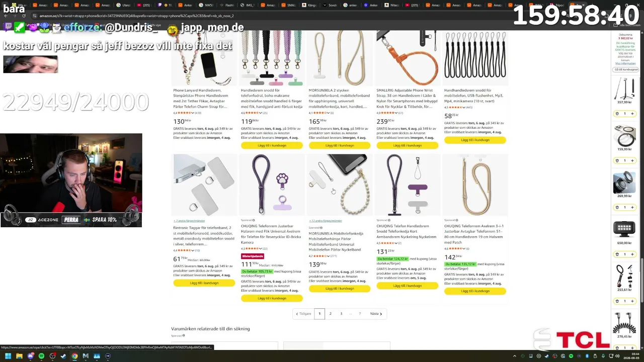Open the silver flintronic tags product image
This screenshot has height=362, width=644.
click(204, 185)
